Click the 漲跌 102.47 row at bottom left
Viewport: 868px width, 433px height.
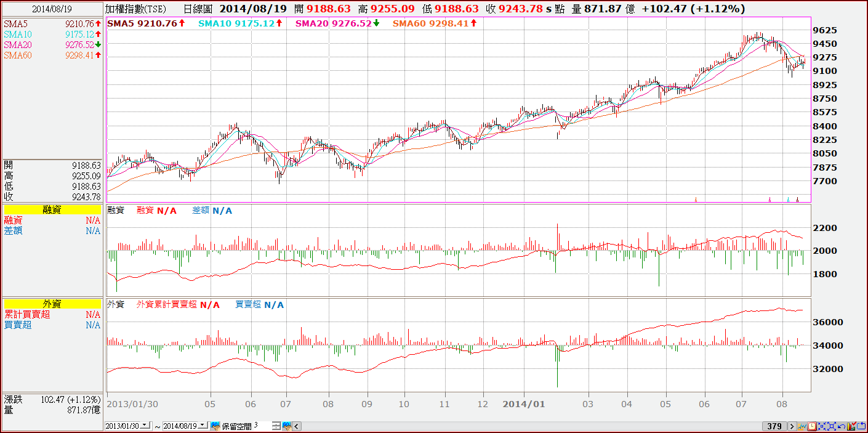pyautogui.click(x=52, y=399)
